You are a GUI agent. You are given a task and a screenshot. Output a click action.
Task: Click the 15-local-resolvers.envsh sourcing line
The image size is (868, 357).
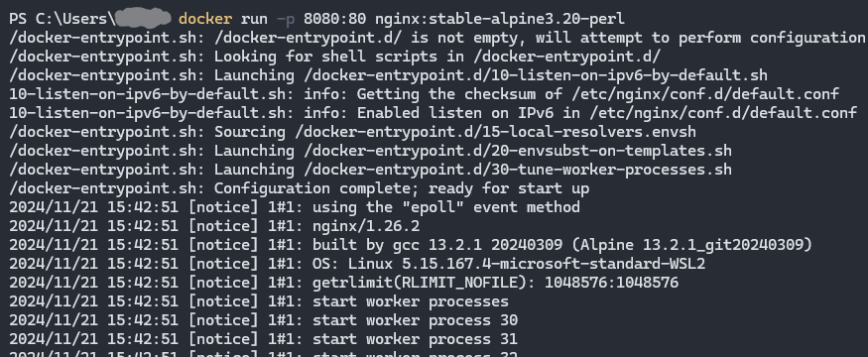(x=352, y=132)
